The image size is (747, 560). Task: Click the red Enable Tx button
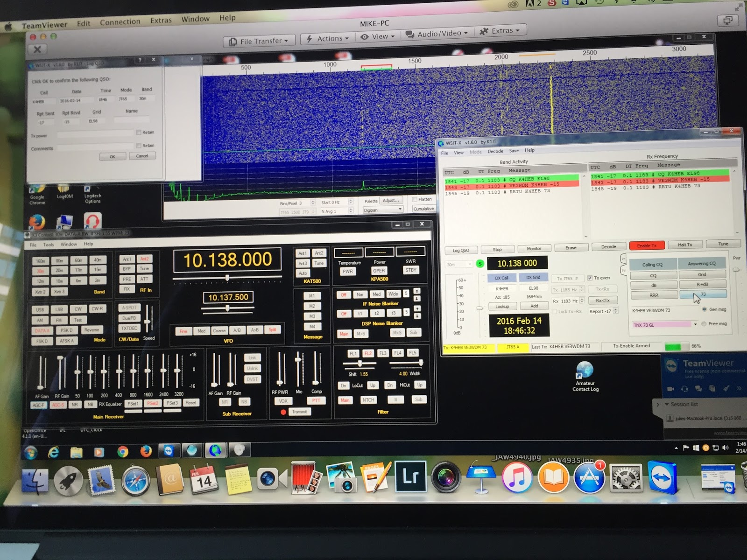pyautogui.click(x=647, y=245)
